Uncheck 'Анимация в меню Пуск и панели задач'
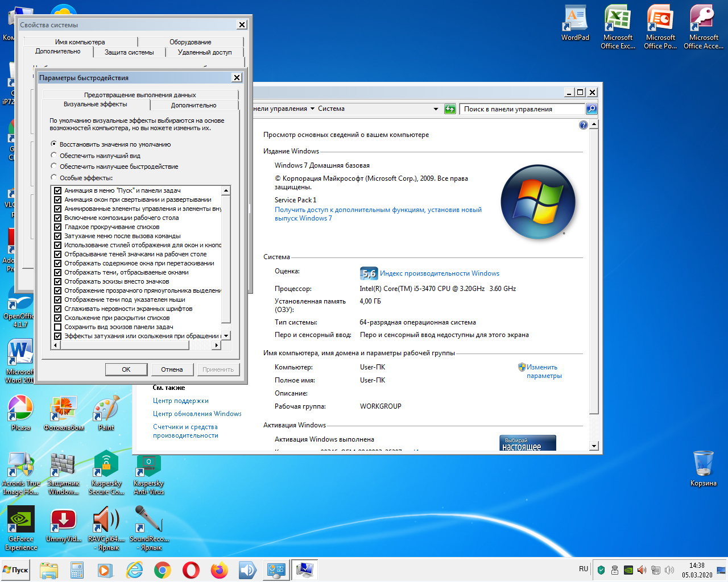Viewport: 728px width, 582px height. (57, 190)
